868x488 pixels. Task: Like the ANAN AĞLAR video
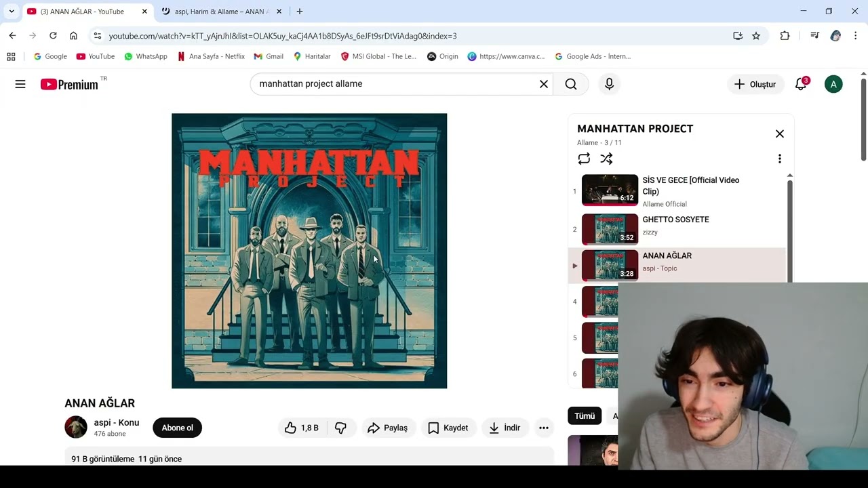click(302, 428)
